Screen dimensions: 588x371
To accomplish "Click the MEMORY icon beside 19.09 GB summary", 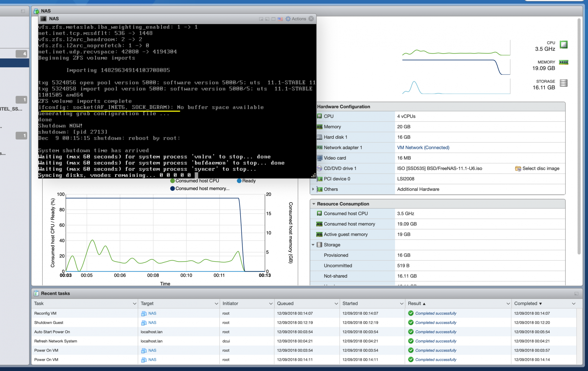I will (564, 62).
